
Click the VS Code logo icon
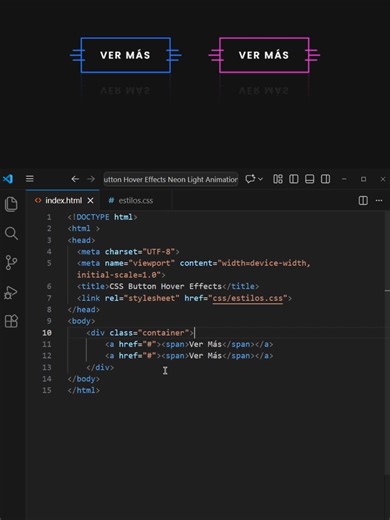(x=8, y=179)
